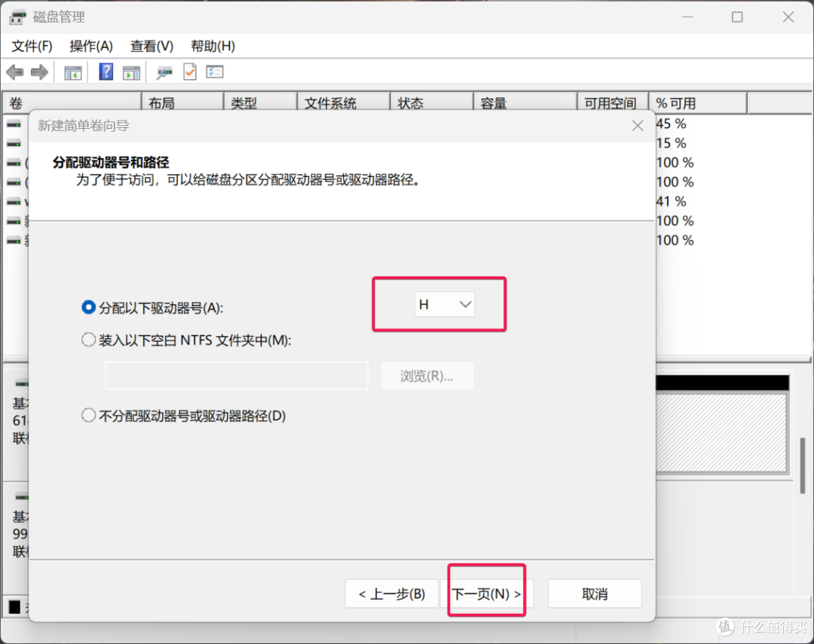Click the disk pane vertical scrollbar
The width and height of the screenshot is (814, 644).
point(803,465)
